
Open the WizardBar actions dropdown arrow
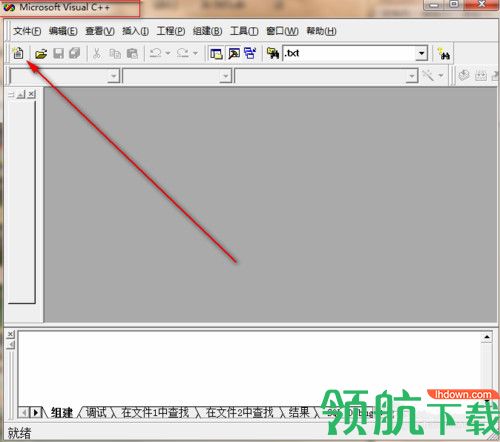click(x=441, y=76)
